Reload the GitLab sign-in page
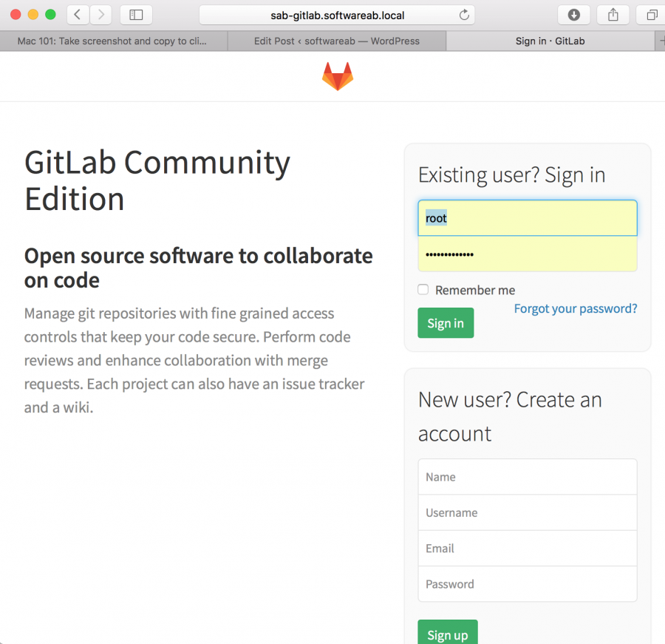Screen dimensions: 665x644 coord(465,14)
